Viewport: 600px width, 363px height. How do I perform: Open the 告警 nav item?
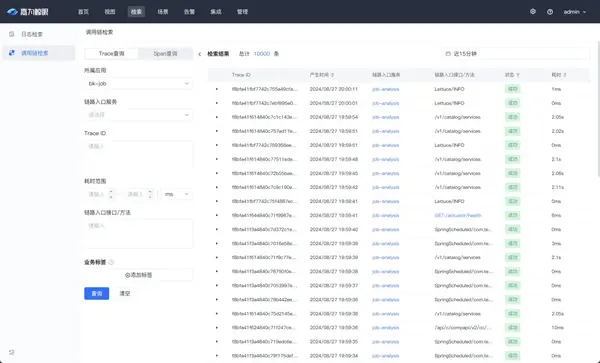pyautogui.click(x=189, y=12)
